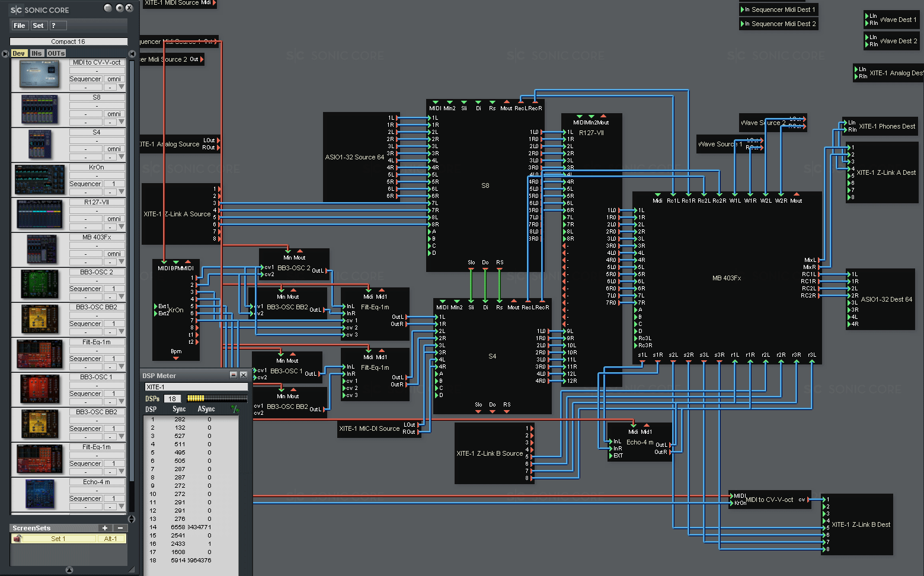Collapse the DSP Meter panel

234,375
